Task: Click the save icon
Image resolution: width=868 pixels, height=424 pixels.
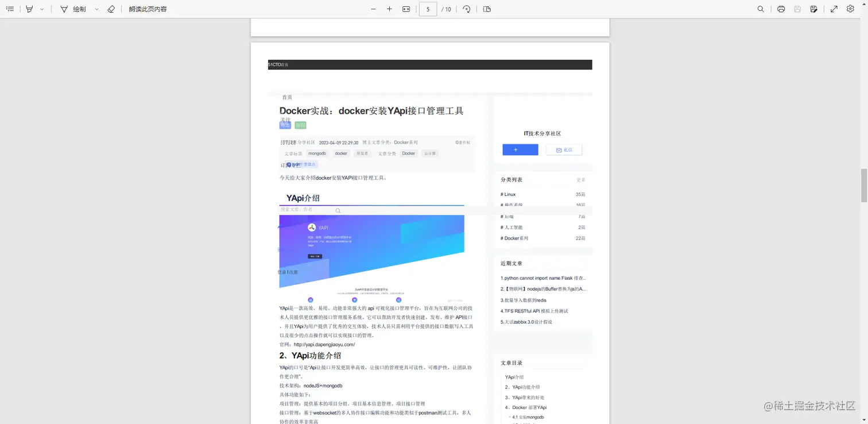Action: [x=797, y=9]
